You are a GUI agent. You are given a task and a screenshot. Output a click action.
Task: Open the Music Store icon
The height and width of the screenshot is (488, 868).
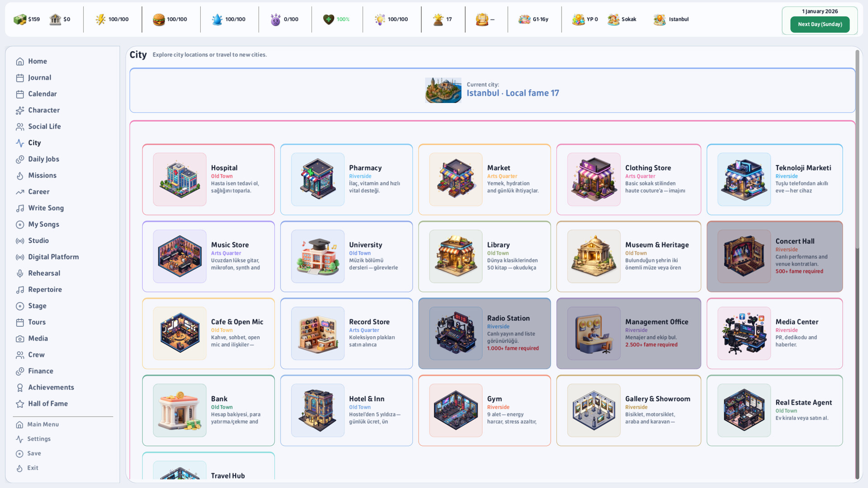tap(179, 256)
